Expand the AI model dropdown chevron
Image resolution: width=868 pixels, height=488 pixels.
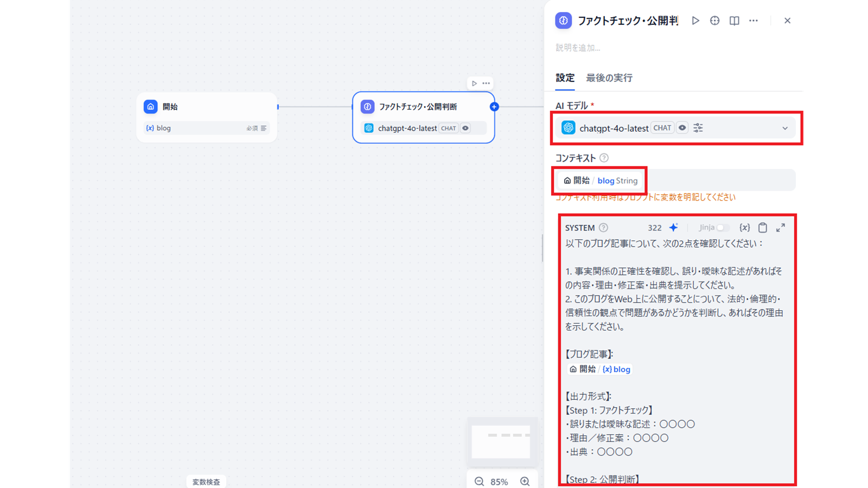[784, 129]
